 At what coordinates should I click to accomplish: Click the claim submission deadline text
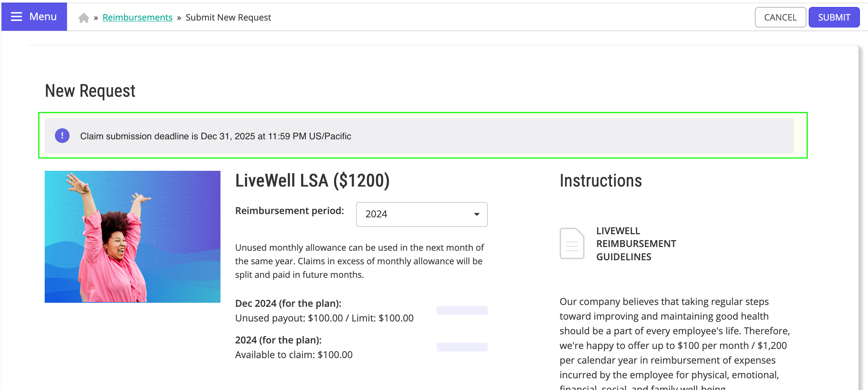pyautogui.click(x=215, y=136)
